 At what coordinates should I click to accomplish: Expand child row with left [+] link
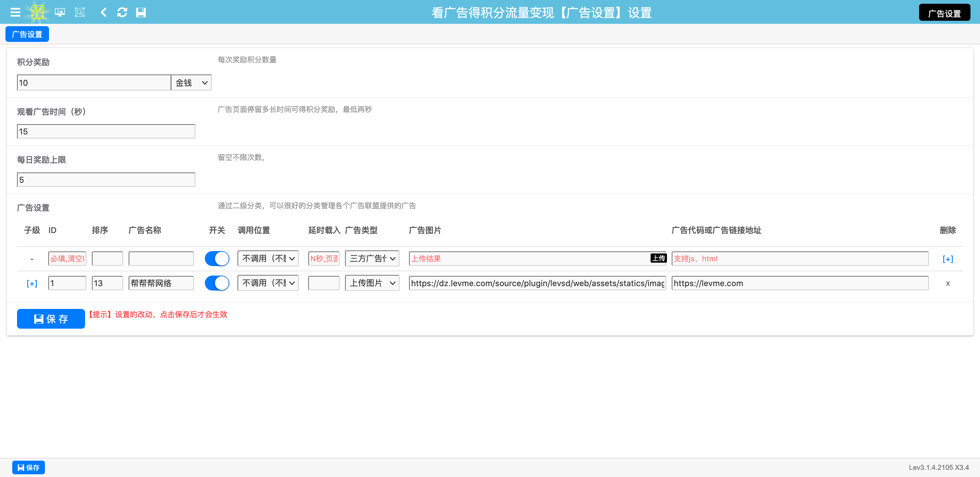[32, 283]
